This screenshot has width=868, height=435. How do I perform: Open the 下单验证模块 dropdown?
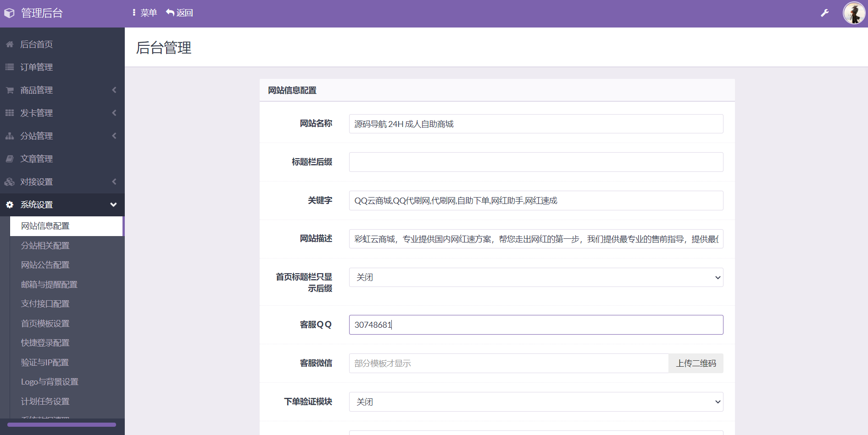pyautogui.click(x=535, y=402)
